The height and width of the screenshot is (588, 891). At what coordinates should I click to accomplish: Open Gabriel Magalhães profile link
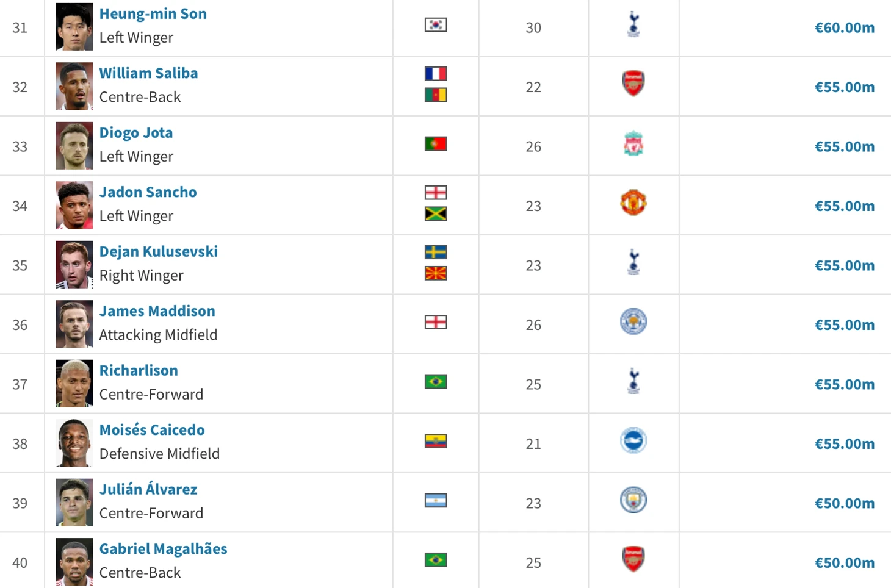(163, 548)
